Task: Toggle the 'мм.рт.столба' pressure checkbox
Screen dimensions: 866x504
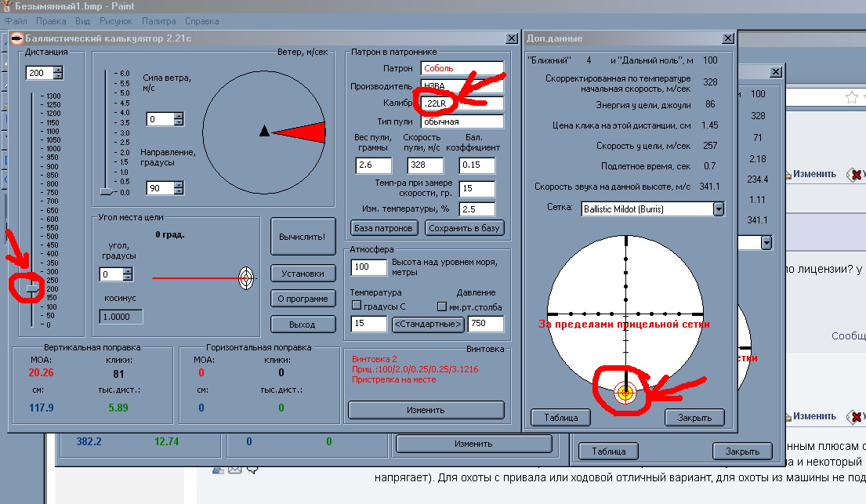Action: (x=441, y=306)
